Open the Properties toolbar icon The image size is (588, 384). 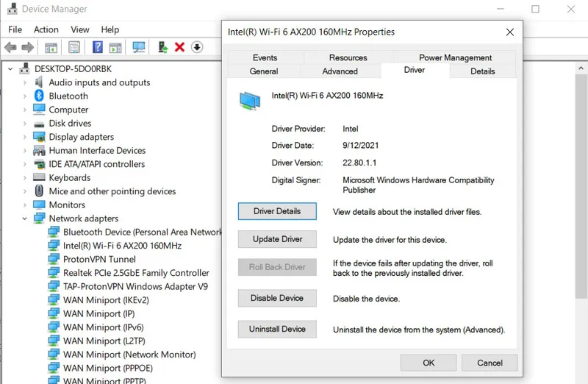click(x=74, y=47)
